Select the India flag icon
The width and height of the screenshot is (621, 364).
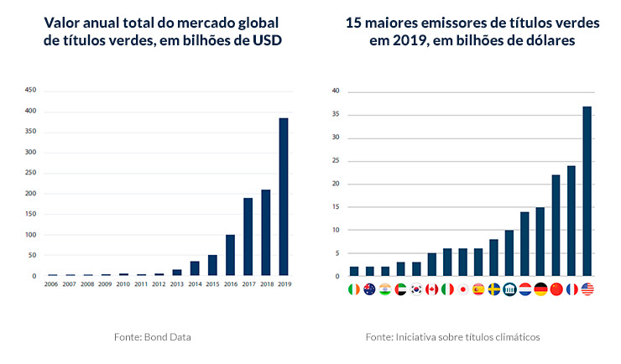385,289
